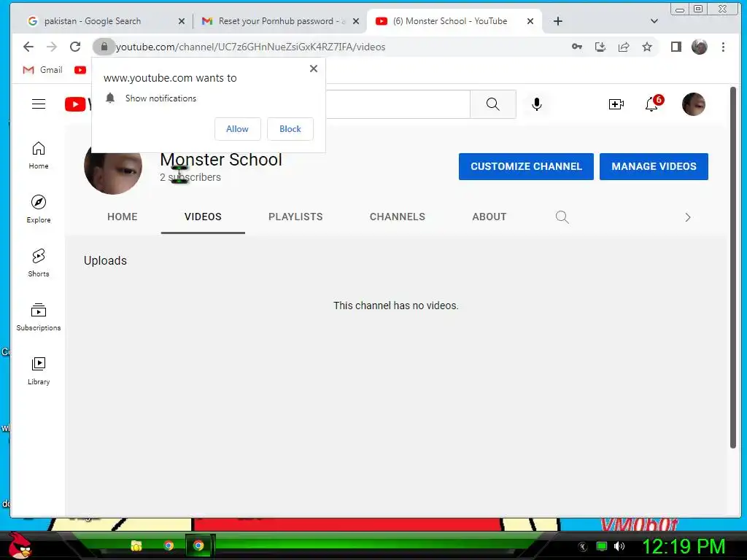Click the YouTube search magnifier button
This screenshot has width=747, height=560.
pyautogui.click(x=492, y=104)
